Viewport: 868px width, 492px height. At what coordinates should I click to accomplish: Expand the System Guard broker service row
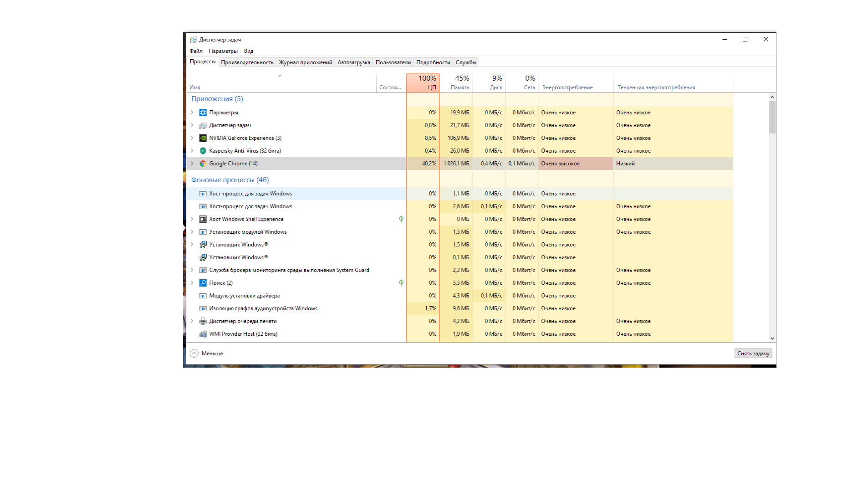(192, 270)
